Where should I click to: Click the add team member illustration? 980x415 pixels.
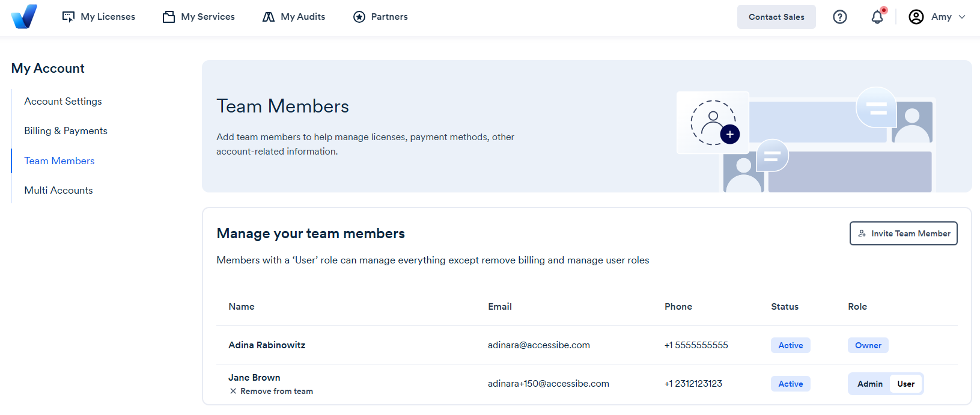tap(713, 123)
